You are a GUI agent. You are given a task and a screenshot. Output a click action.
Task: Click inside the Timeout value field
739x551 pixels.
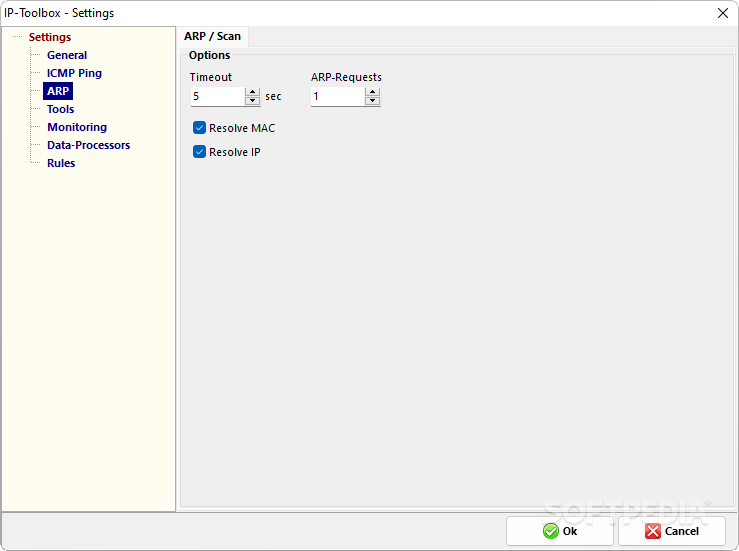click(x=217, y=97)
